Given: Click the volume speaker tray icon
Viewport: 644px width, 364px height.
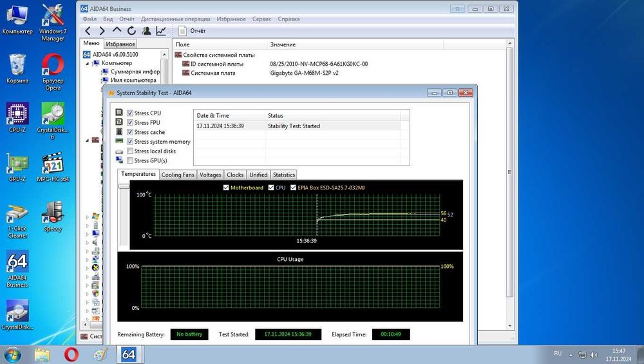Looking at the screenshot, I should tap(594, 354).
